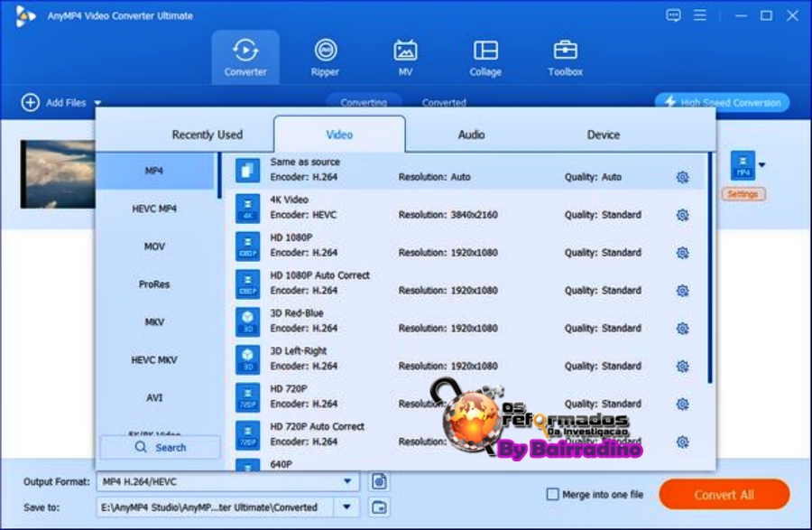Select HEVC MP4 in the format list
The image size is (812, 530).
pyautogui.click(x=154, y=209)
